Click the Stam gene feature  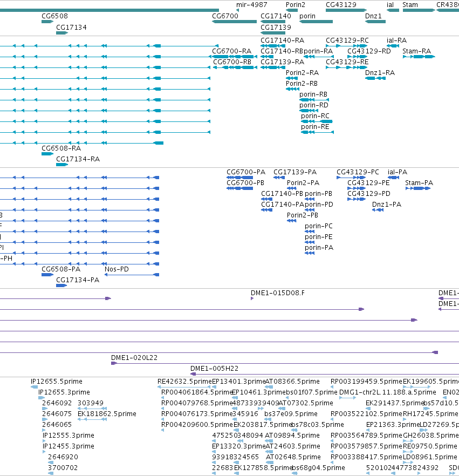tap(419, 10)
